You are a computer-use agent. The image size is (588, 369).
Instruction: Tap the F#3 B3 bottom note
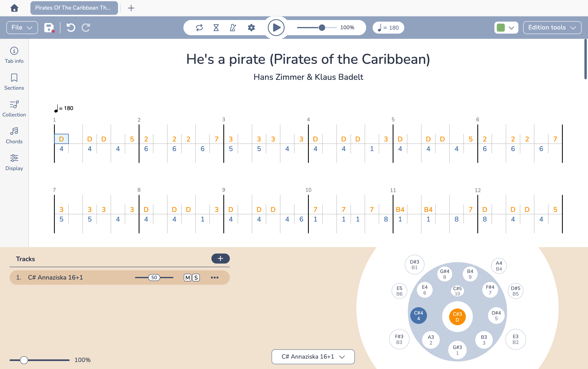399,339
